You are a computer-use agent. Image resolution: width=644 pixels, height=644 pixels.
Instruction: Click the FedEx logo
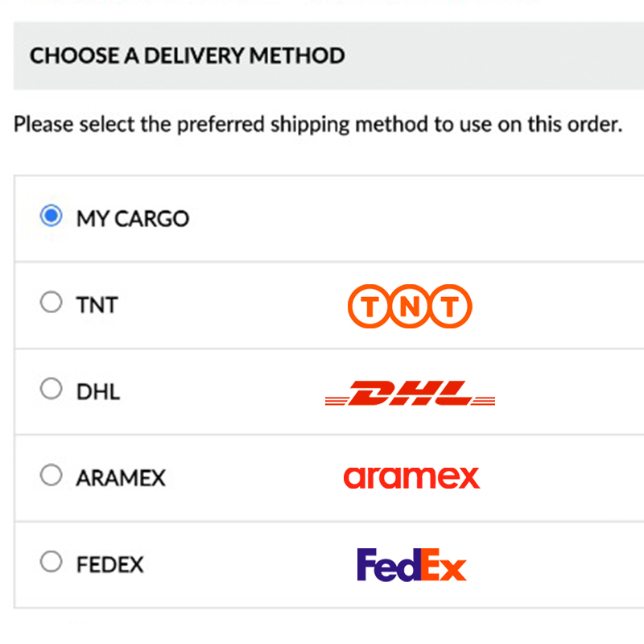point(411,565)
